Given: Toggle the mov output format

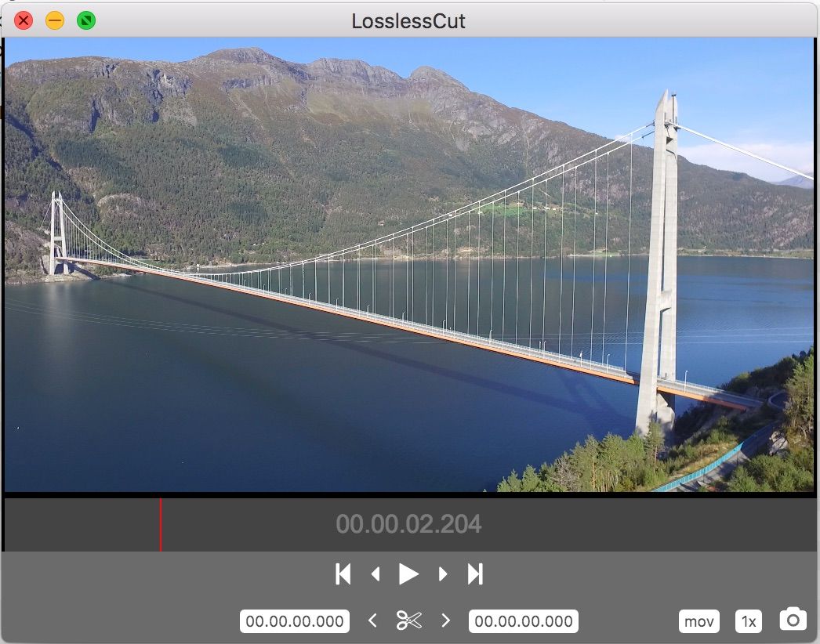Looking at the screenshot, I should click(698, 620).
